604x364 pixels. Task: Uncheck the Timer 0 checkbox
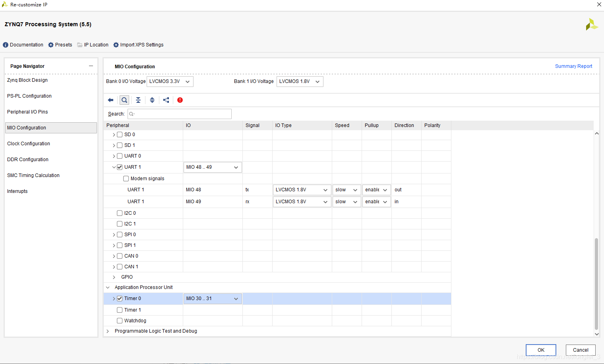point(120,299)
